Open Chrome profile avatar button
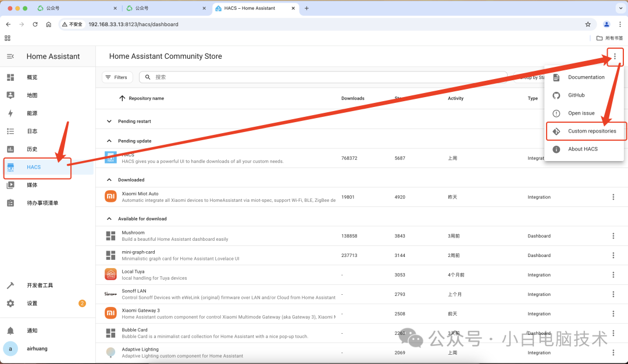Viewport: 628px width, 364px height. 606,24
